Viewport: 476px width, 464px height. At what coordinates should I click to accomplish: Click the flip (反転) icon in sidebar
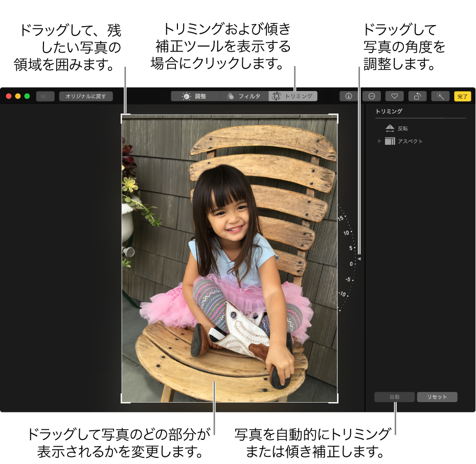390,128
